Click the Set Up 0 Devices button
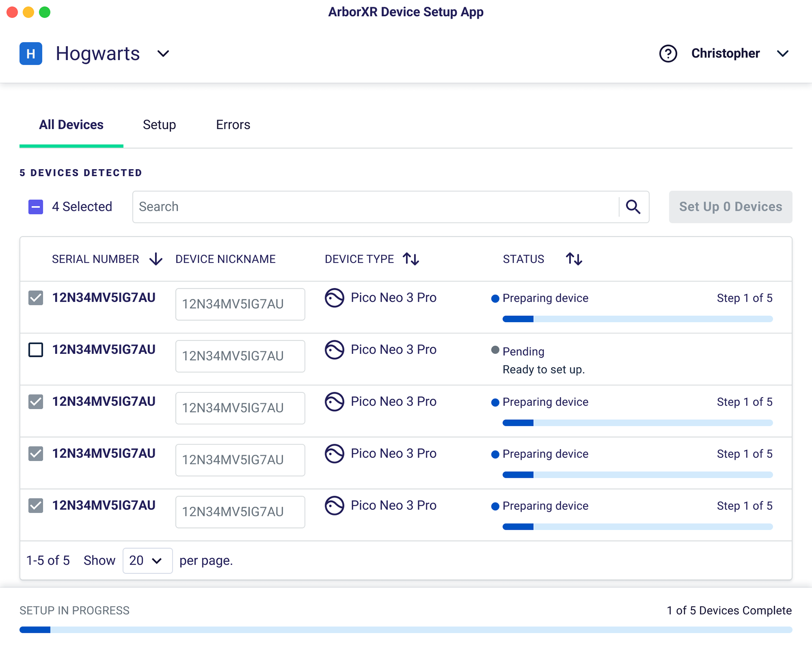The width and height of the screenshot is (812, 646). tap(730, 207)
